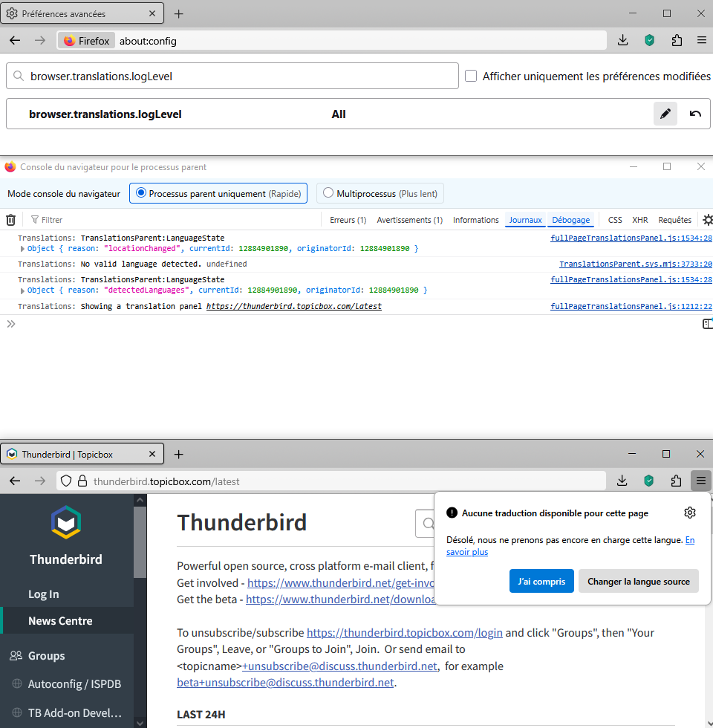This screenshot has height=728, width=713.
Task: Toggle CSS filter in console
Action: click(x=615, y=220)
